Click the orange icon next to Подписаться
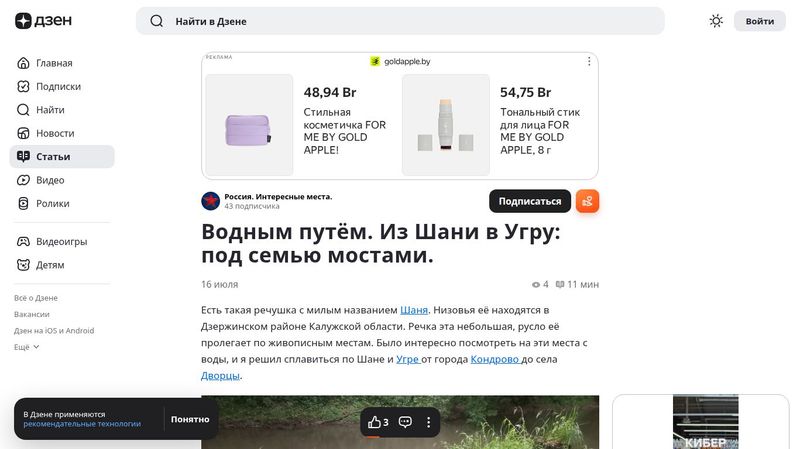The image size is (800, 449). (x=587, y=201)
